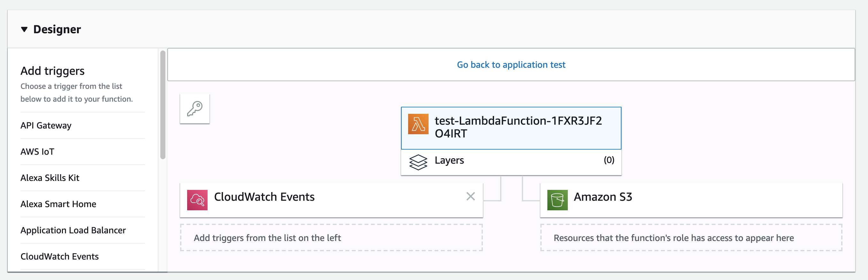Select the Layers row label

pos(449,160)
